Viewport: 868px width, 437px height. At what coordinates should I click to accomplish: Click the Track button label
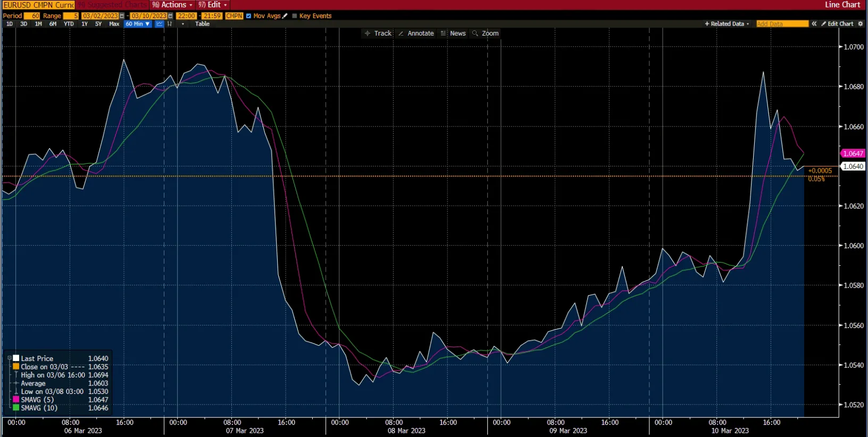[x=382, y=33]
